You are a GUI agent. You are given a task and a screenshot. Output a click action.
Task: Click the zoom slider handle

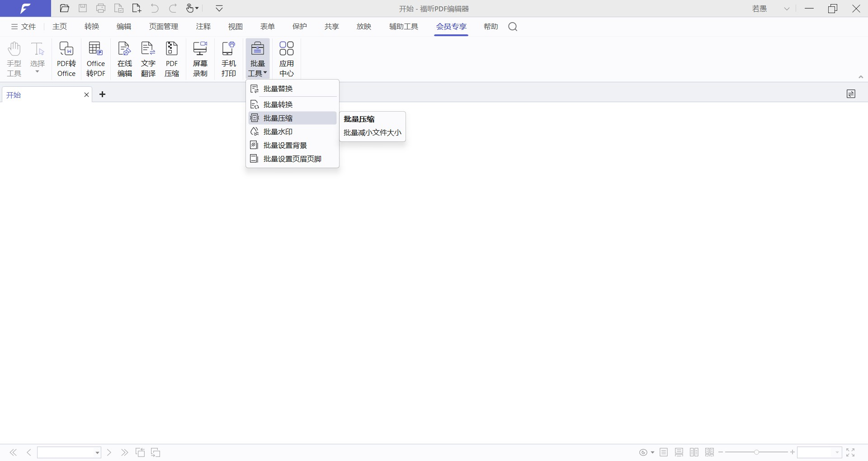point(756,452)
